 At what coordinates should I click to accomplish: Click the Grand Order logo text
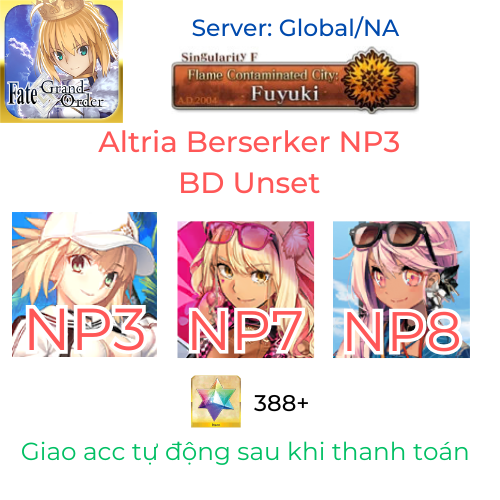(x=72, y=95)
